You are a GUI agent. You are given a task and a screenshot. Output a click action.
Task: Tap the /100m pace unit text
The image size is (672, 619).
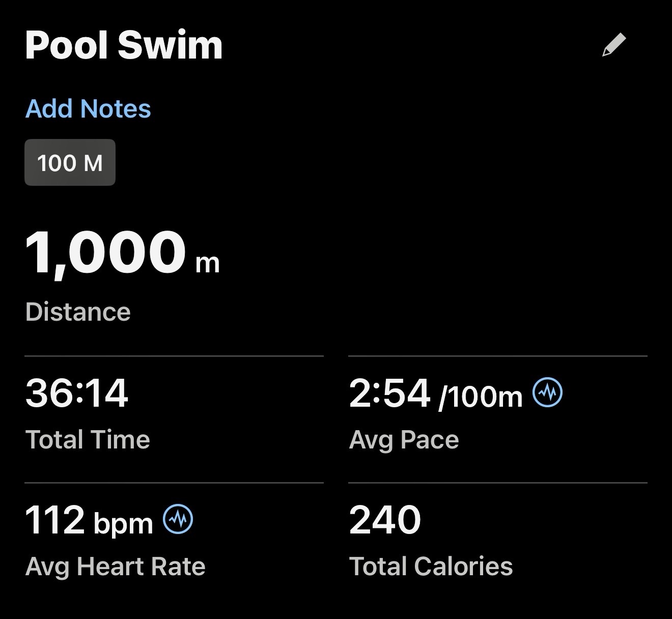[x=481, y=397]
